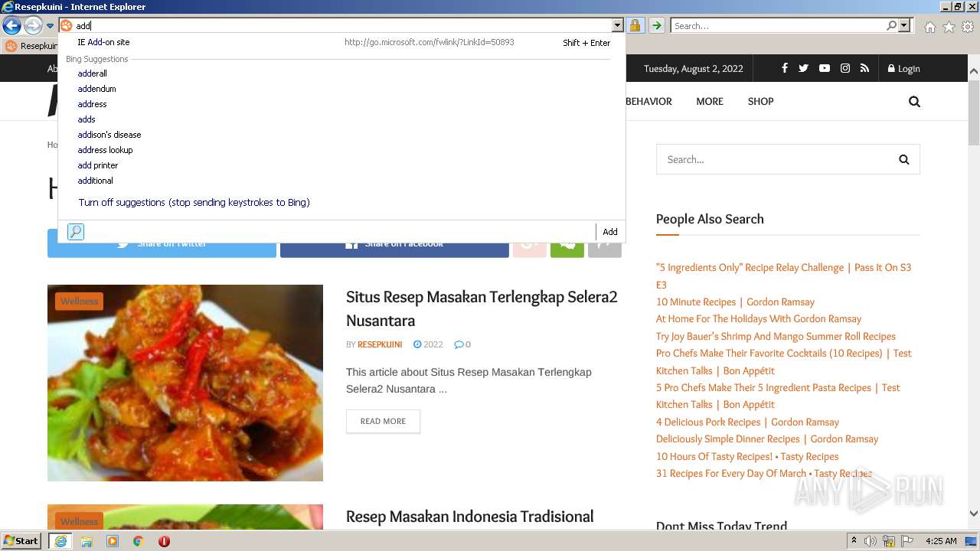
Task: Click the security lock icon in toolbar
Action: coord(635,26)
